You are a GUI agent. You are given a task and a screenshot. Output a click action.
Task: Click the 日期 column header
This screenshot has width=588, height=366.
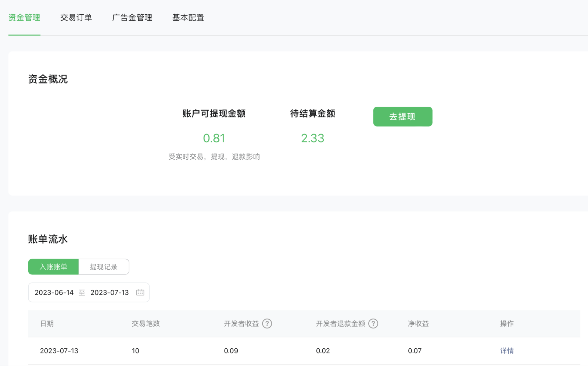47,324
